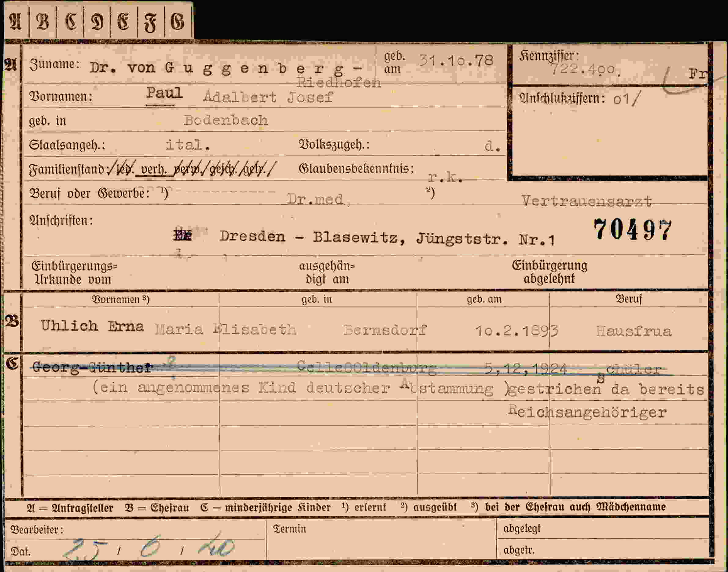Click profession 'Dr.med.'
This screenshot has width=728, height=572.
point(318,200)
